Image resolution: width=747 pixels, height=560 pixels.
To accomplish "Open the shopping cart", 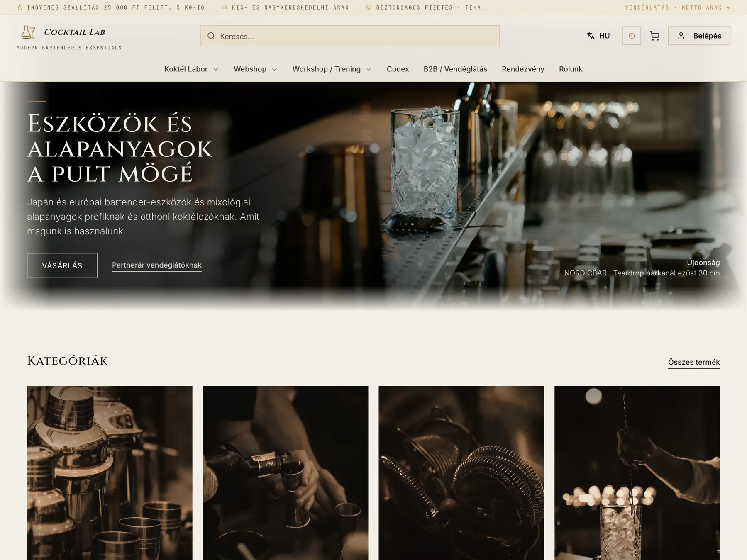I will pyautogui.click(x=654, y=36).
